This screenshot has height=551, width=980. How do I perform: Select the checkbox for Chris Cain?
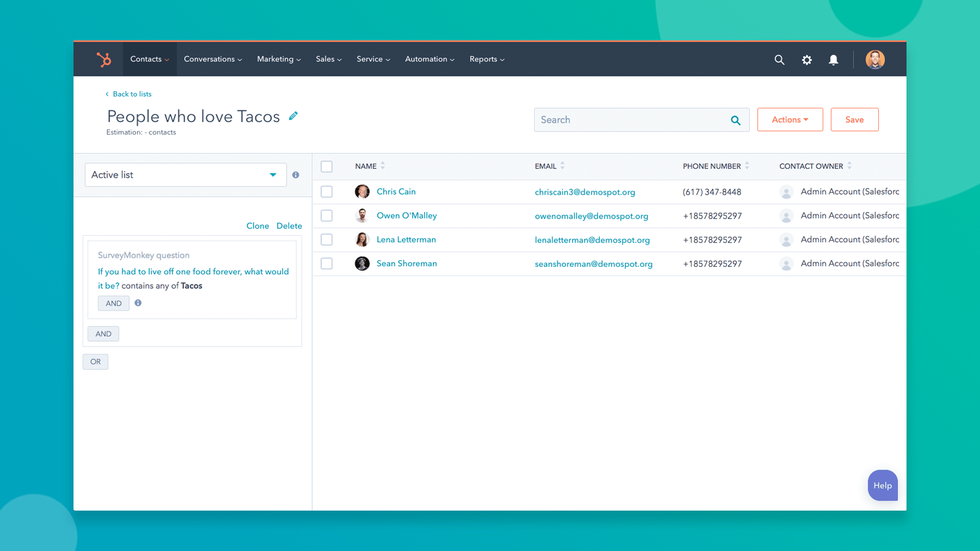(326, 192)
